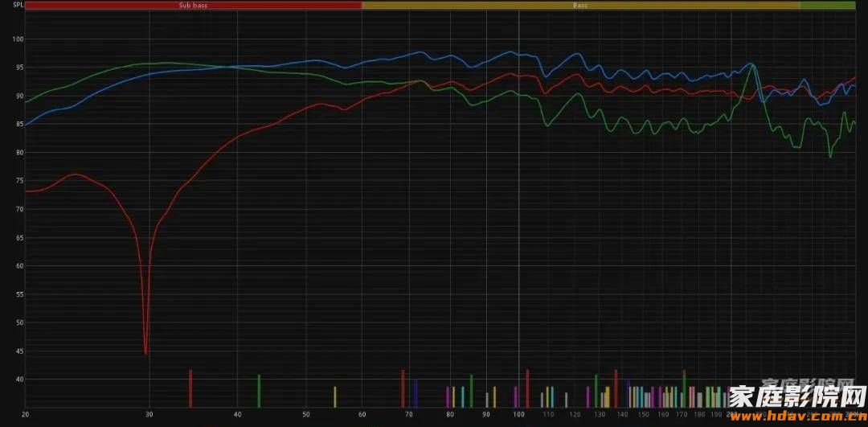
Task: Click the 100 Hz label on the frequency axis
Action: point(518,415)
